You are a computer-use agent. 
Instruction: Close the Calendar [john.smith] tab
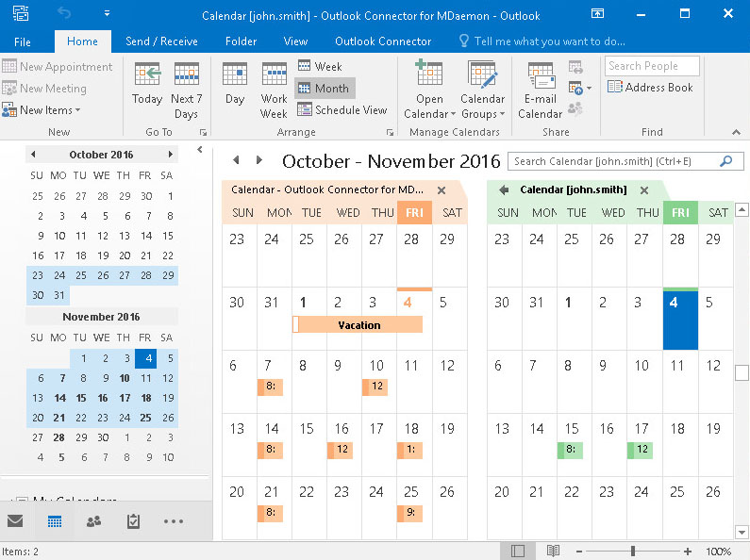tap(644, 190)
